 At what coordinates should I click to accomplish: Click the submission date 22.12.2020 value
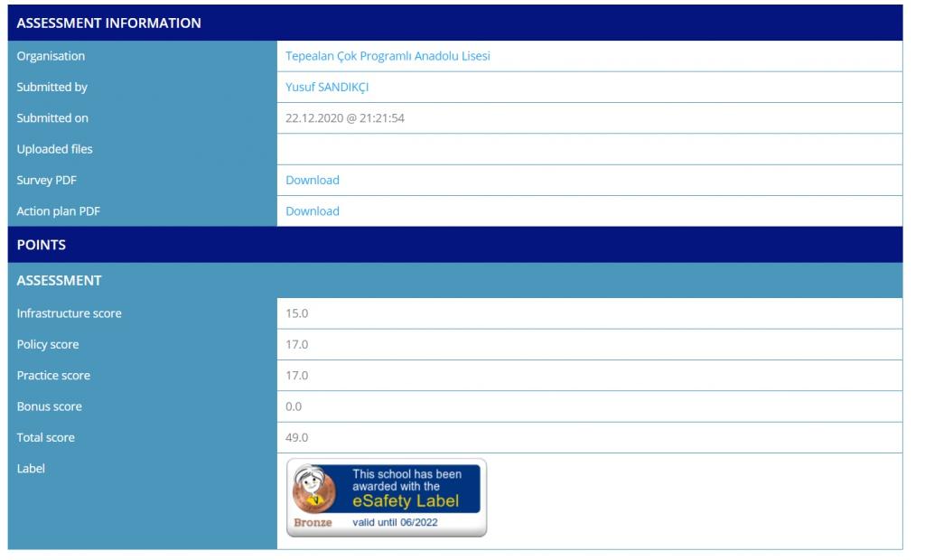pyautogui.click(x=345, y=118)
